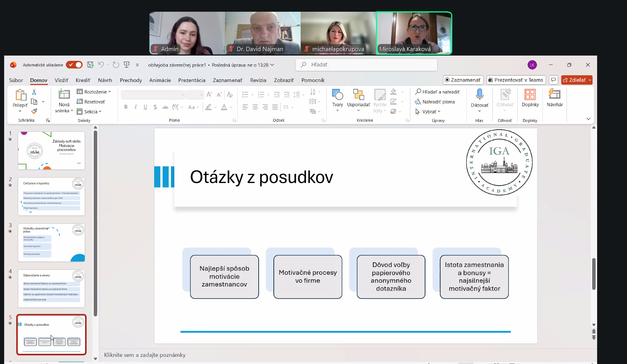
Task: Click Prezentovať v Teams button
Action: point(515,80)
